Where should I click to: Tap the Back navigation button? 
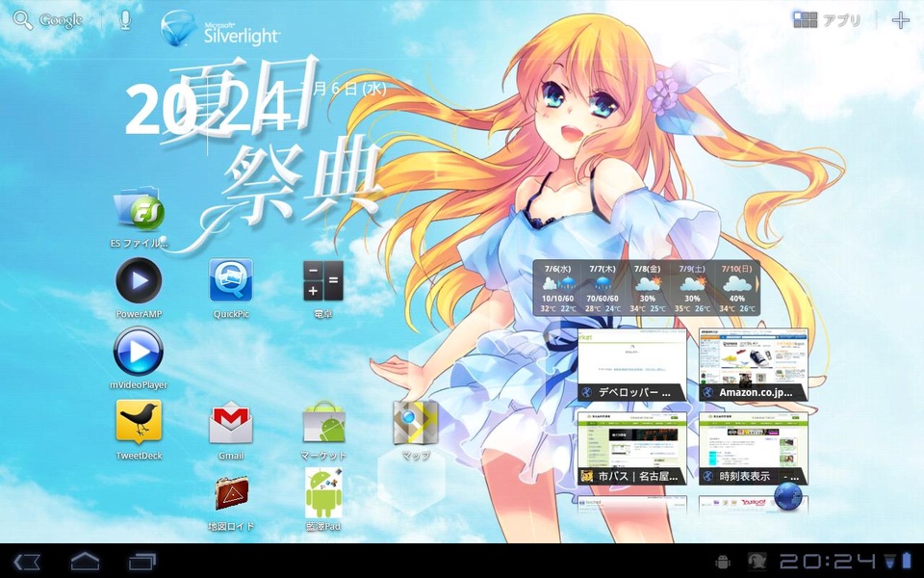[x=27, y=561]
